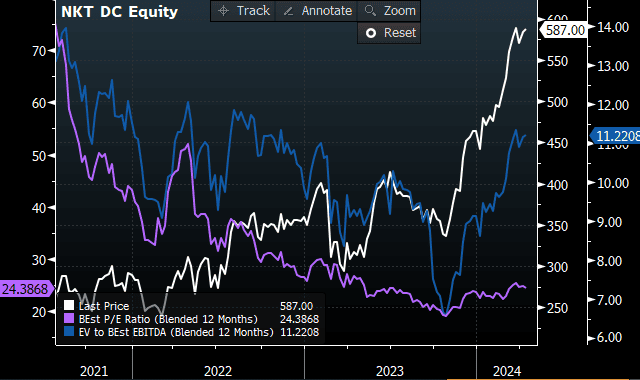640x380 pixels.
Task: Click the 7.00 tick on EBITDA axis
Action: (x=610, y=300)
